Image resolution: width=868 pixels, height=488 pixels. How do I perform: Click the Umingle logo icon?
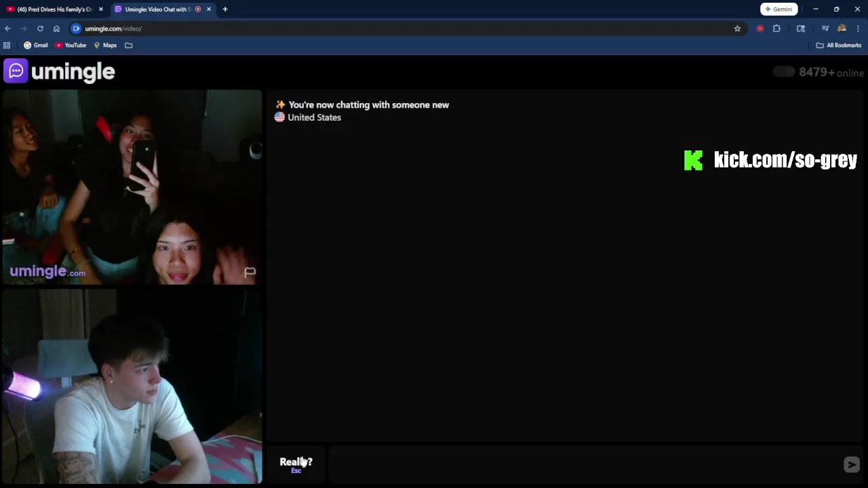(16, 70)
